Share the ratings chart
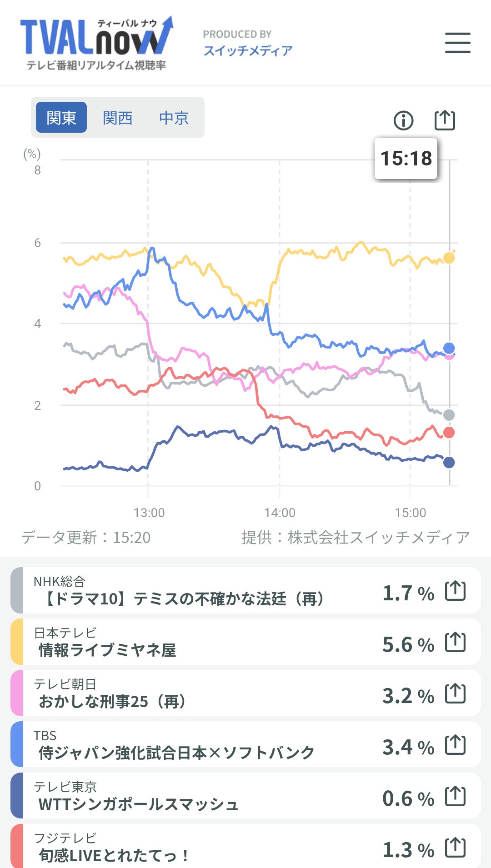 pos(445,120)
